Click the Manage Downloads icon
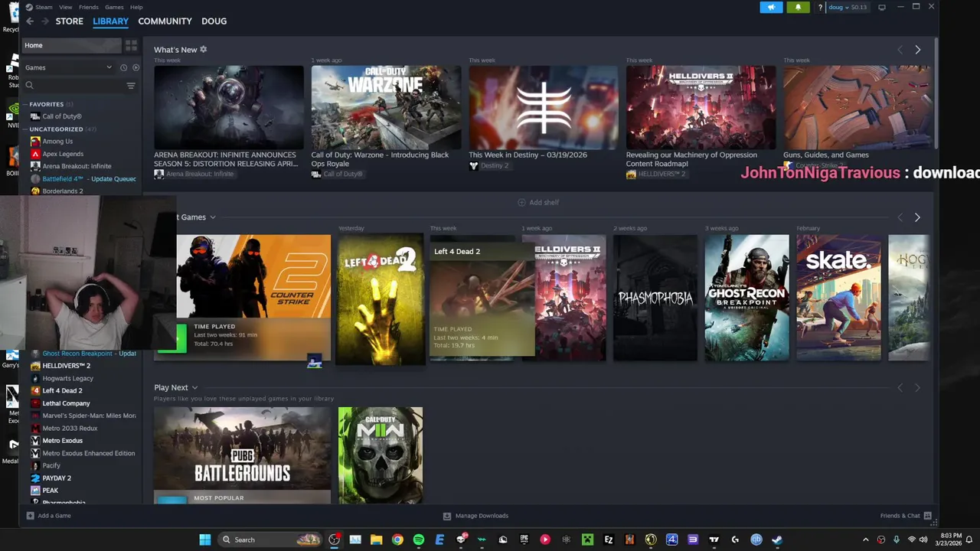This screenshot has width=980, height=551. click(447, 516)
